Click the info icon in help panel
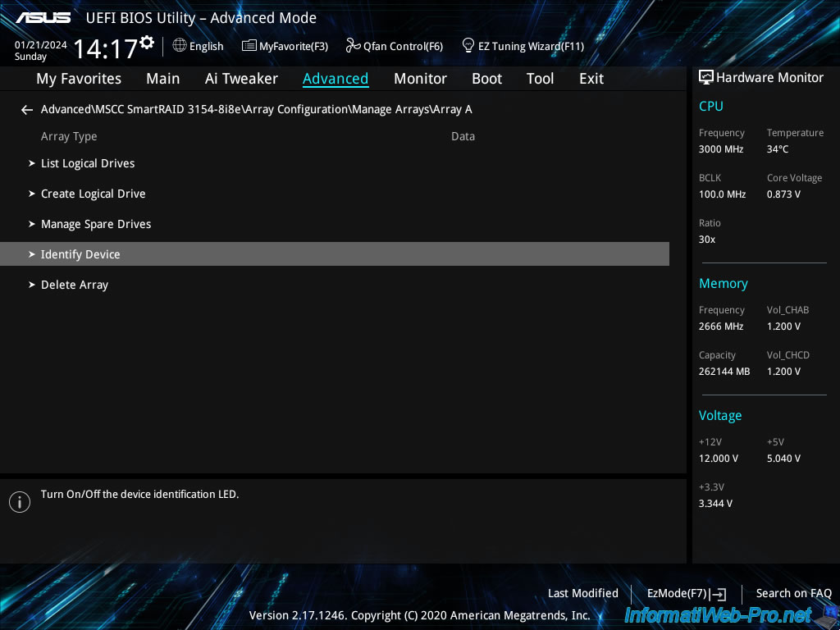The image size is (840, 630). (x=20, y=502)
